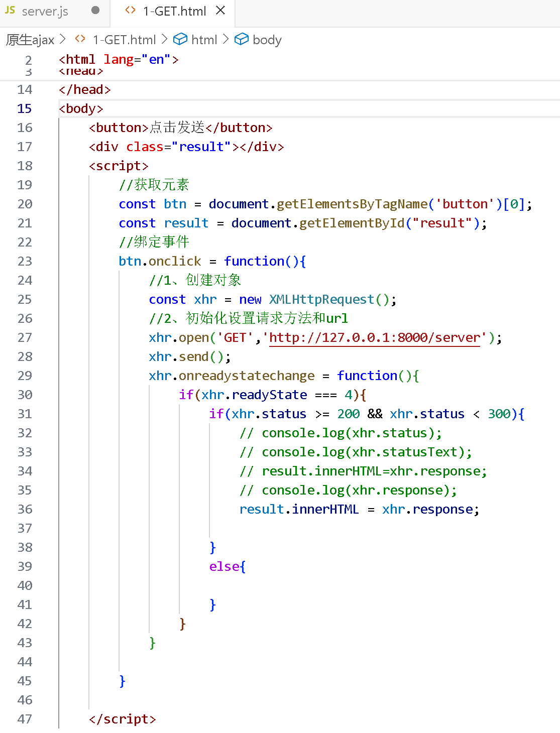Open the 原生ajax breadcrumb folder
Image resolution: width=560 pixels, height=733 pixels.
click(x=30, y=40)
